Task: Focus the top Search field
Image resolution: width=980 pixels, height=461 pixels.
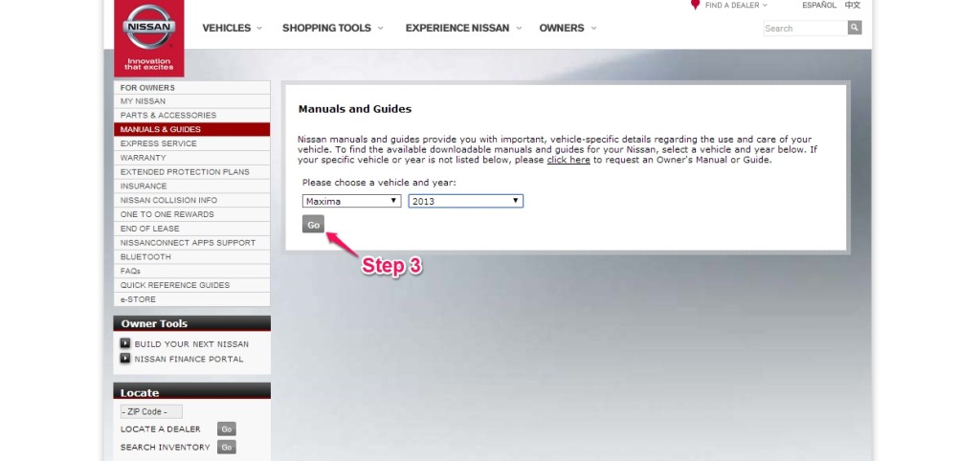Action: point(806,28)
